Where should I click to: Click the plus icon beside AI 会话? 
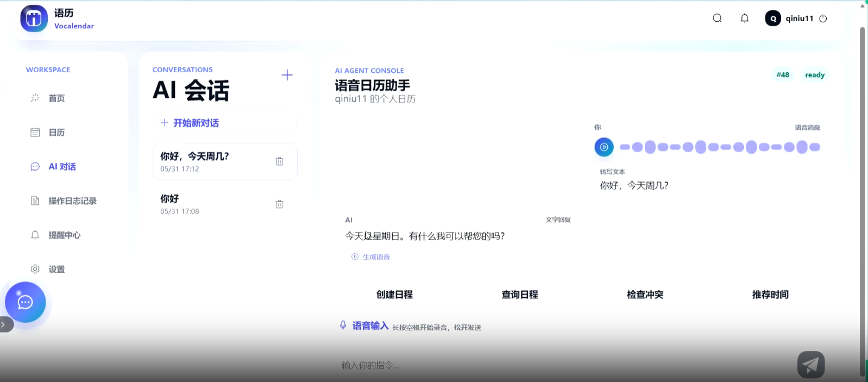(x=287, y=75)
